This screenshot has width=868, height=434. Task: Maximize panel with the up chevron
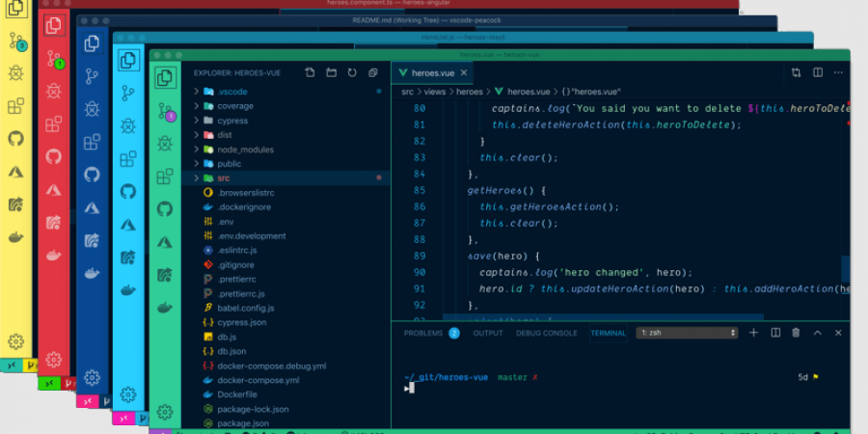[818, 333]
